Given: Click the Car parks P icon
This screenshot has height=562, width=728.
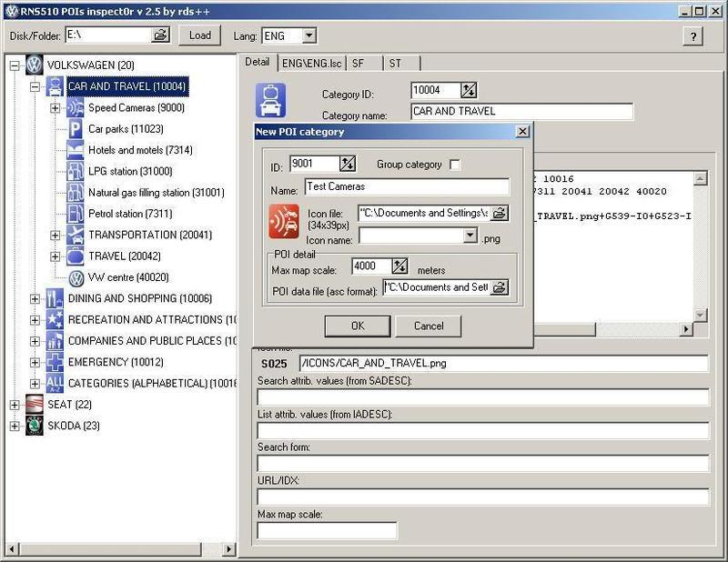Looking at the screenshot, I should coord(76,128).
